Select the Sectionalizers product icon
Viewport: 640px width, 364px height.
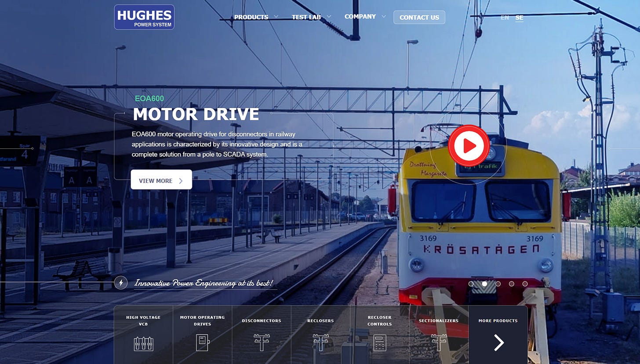click(x=439, y=342)
